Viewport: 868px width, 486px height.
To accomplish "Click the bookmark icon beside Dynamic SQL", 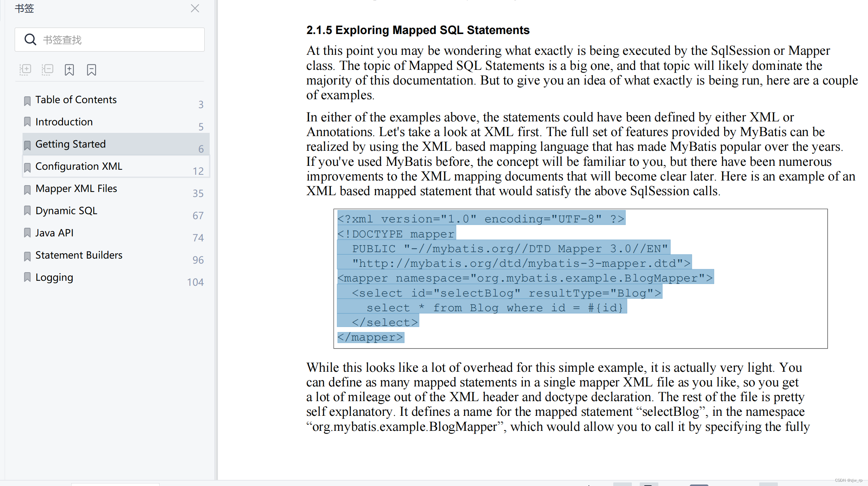I will point(27,211).
